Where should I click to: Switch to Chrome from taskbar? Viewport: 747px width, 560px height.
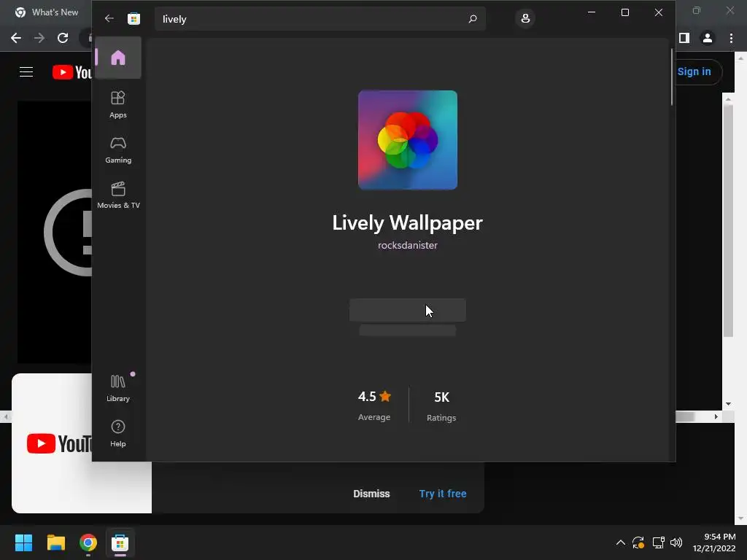tap(88, 542)
